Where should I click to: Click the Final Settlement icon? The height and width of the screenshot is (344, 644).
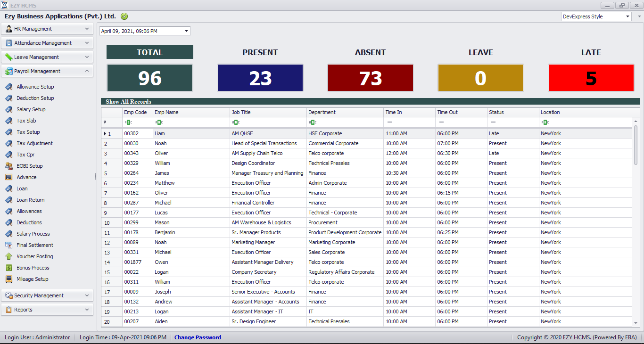tap(8, 245)
